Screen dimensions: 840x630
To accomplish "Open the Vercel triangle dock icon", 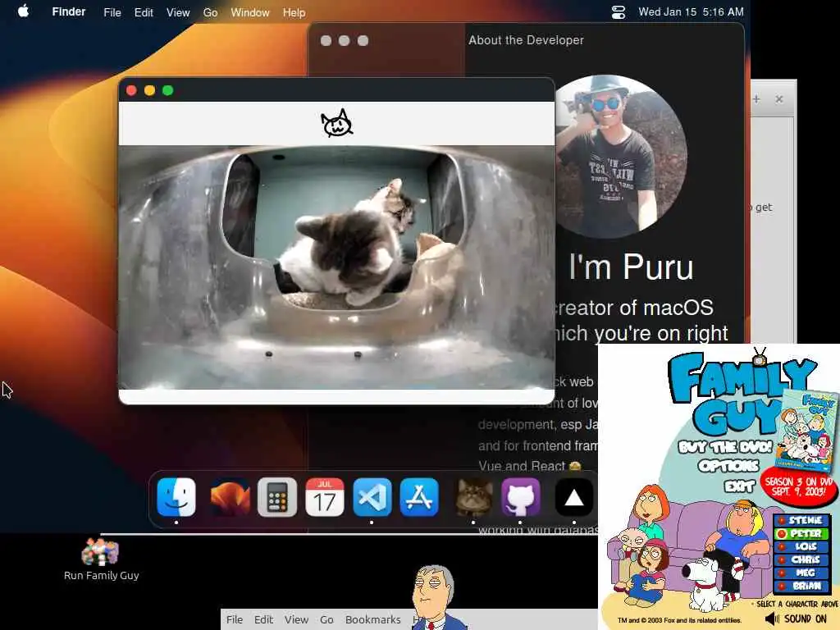I will [573, 496].
